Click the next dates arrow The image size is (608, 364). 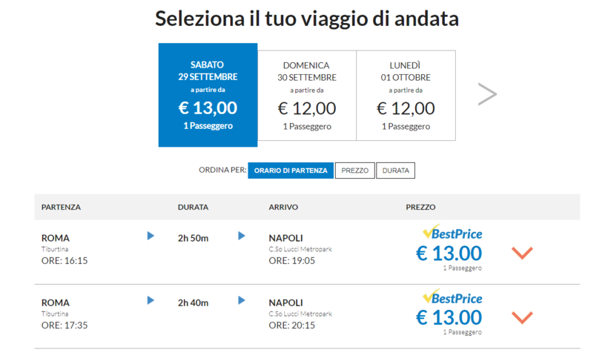coord(487,94)
